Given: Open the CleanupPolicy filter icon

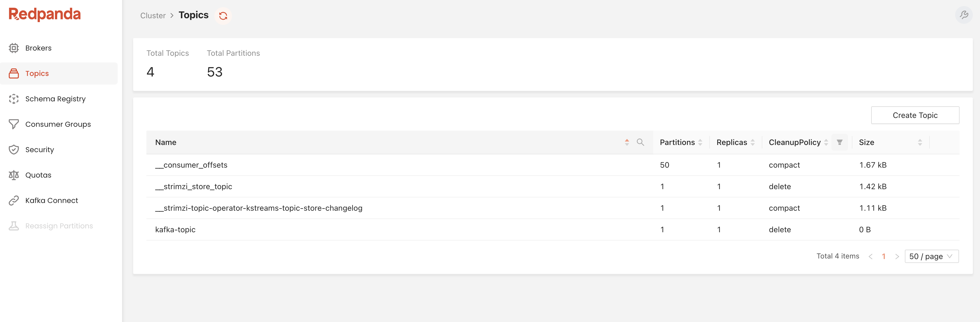Looking at the screenshot, I should point(839,142).
